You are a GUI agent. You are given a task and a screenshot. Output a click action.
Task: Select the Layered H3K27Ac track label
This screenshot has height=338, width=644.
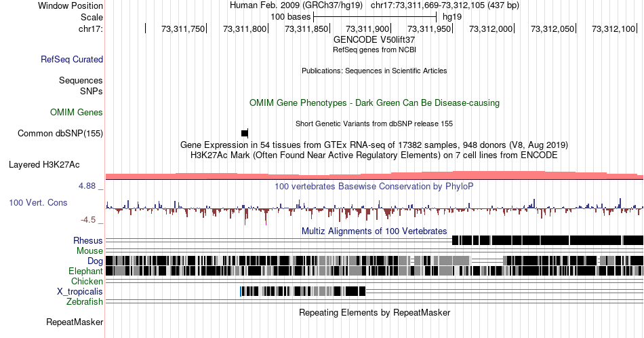pos(44,164)
